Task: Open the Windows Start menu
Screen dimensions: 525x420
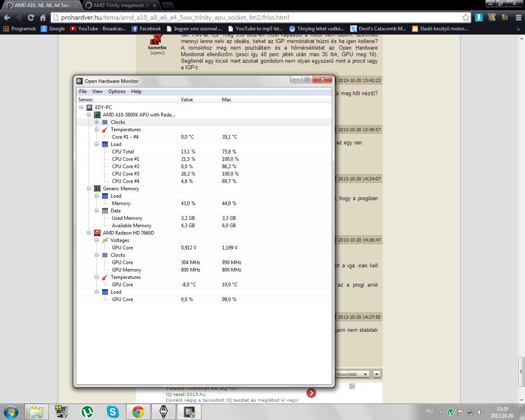Action: pyautogui.click(x=11, y=412)
